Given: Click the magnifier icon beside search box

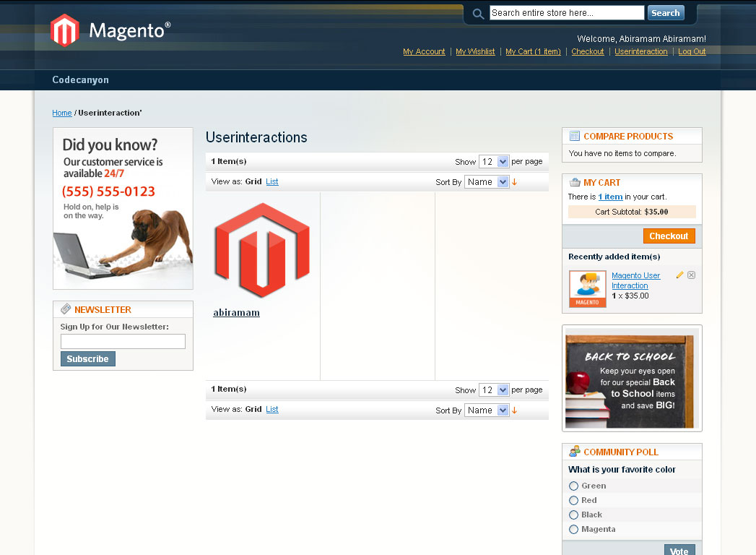Looking at the screenshot, I should tap(478, 14).
